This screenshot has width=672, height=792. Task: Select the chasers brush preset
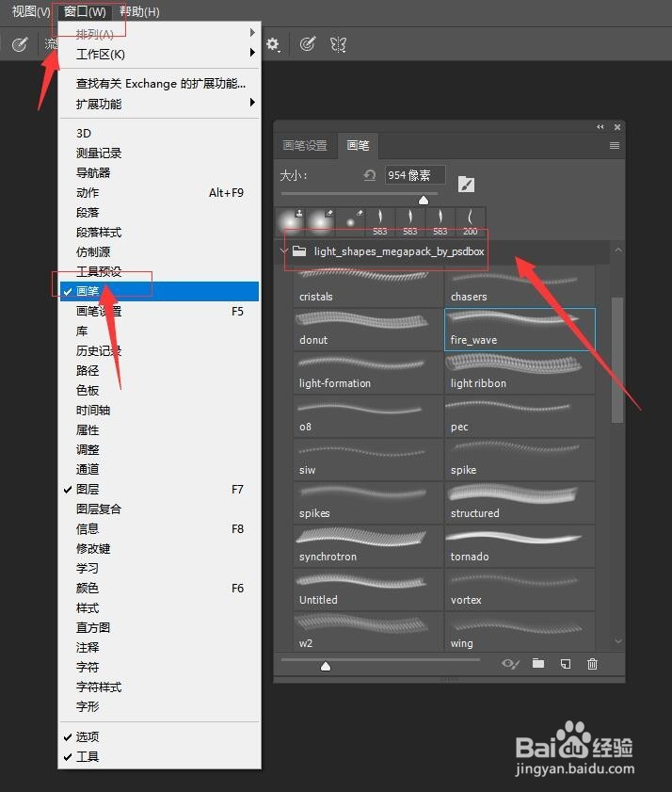pos(520,286)
